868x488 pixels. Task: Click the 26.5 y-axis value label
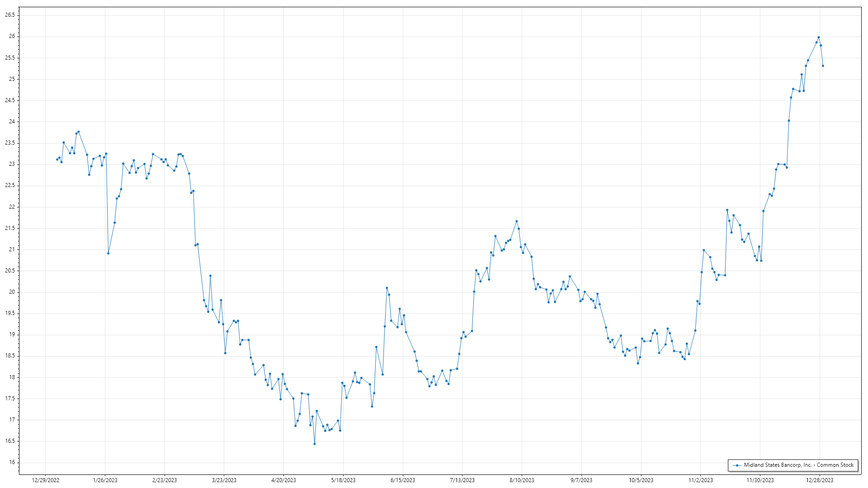click(x=10, y=15)
